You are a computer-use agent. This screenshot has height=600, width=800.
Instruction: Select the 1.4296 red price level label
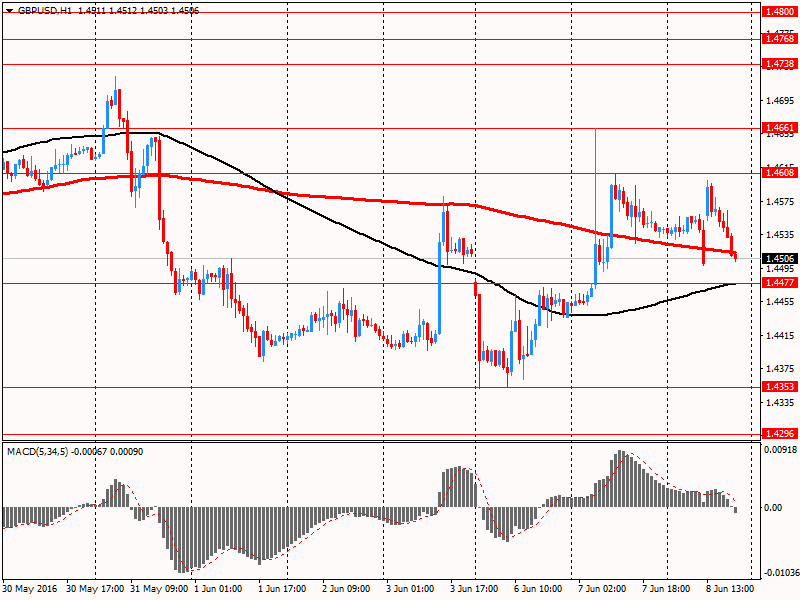tap(780, 434)
